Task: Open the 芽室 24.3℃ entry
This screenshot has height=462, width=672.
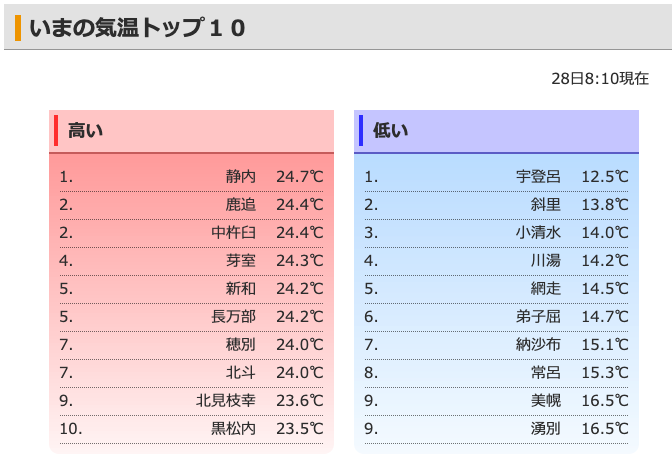Action: click(x=191, y=261)
